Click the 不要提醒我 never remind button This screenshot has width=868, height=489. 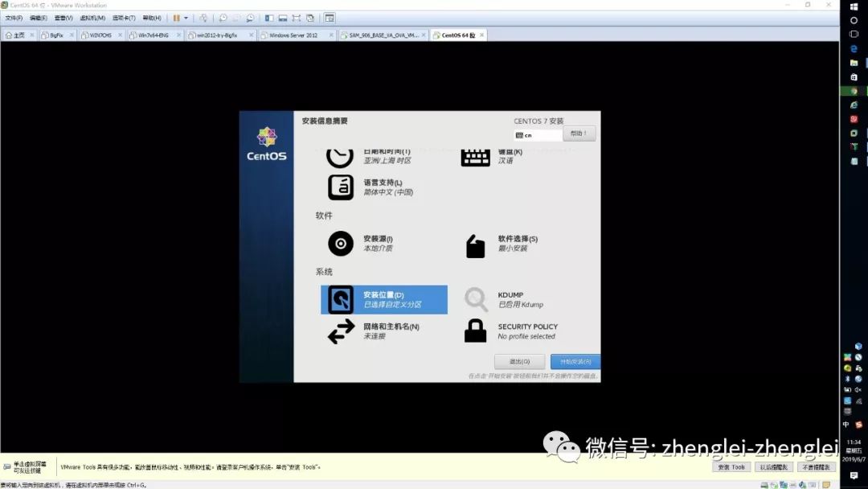coord(816,467)
